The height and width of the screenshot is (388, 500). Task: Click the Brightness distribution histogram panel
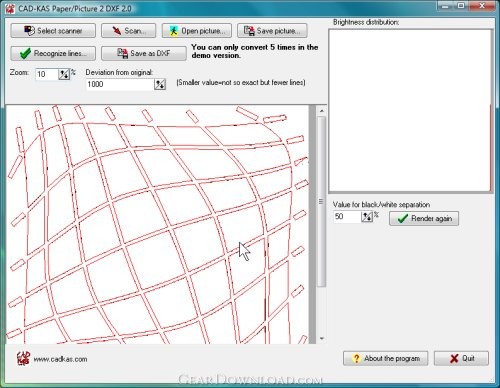[410, 111]
